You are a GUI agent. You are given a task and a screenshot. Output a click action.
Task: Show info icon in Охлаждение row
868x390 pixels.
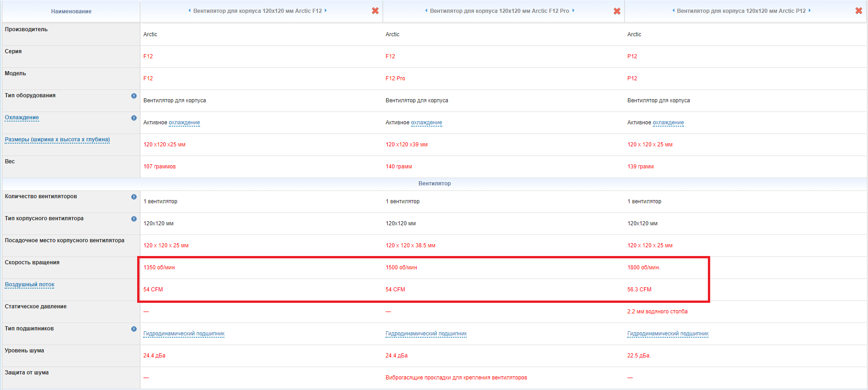click(134, 118)
